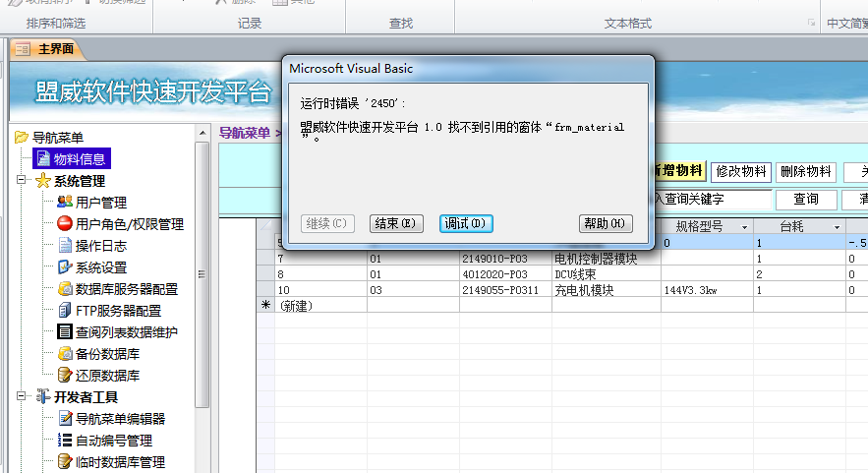Open the 台耗 column filter dropdown

pyautogui.click(x=837, y=227)
